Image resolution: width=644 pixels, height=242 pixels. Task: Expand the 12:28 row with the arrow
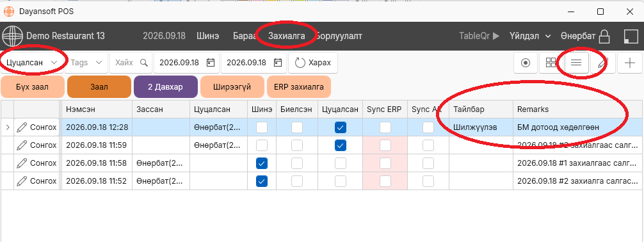point(7,127)
